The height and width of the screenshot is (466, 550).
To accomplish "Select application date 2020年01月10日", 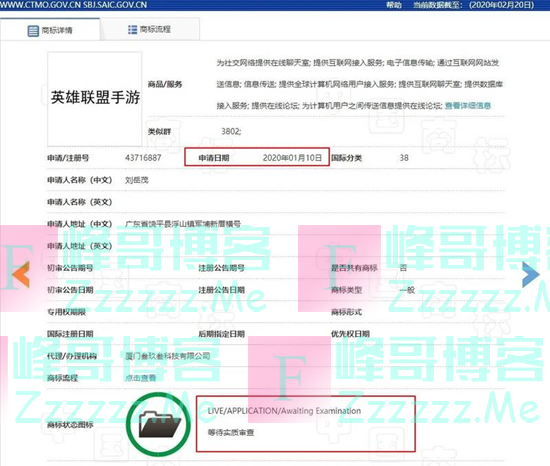I will [292, 158].
